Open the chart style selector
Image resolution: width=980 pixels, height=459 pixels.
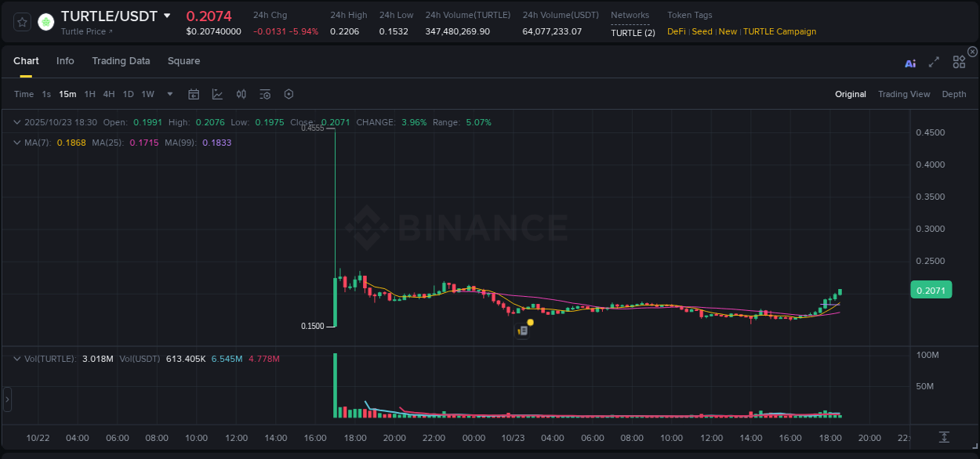[x=217, y=94]
